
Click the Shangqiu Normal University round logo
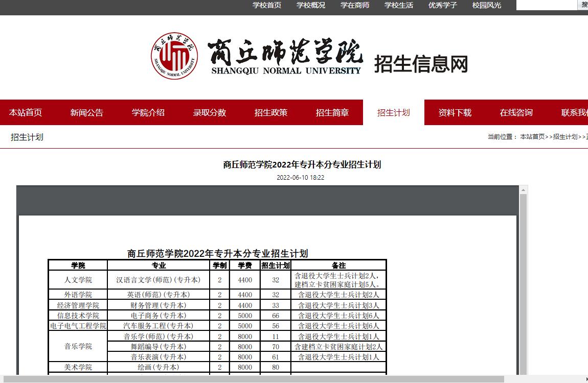click(174, 56)
